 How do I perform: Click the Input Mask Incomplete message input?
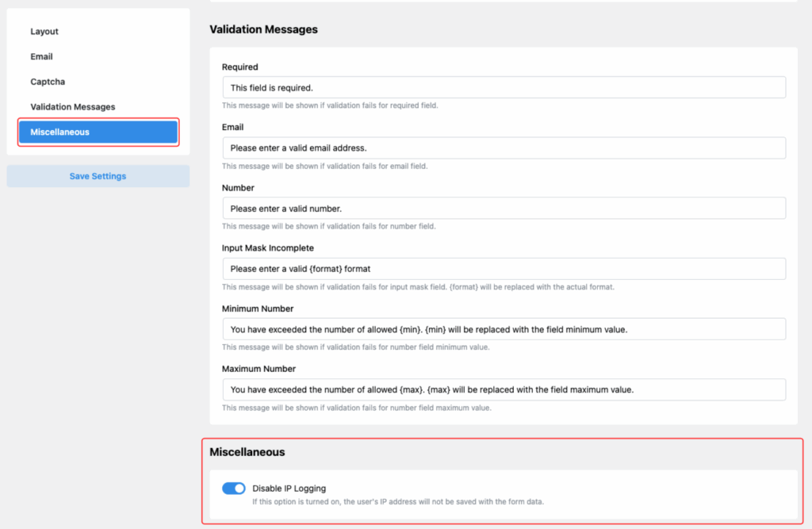pyautogui.click(x=504, y=269)
